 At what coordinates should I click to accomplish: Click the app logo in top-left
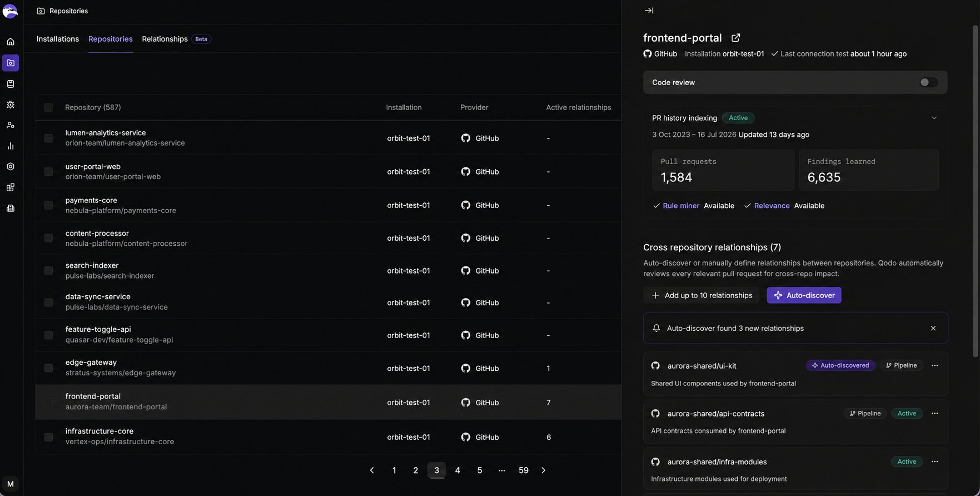pos(10,11)
